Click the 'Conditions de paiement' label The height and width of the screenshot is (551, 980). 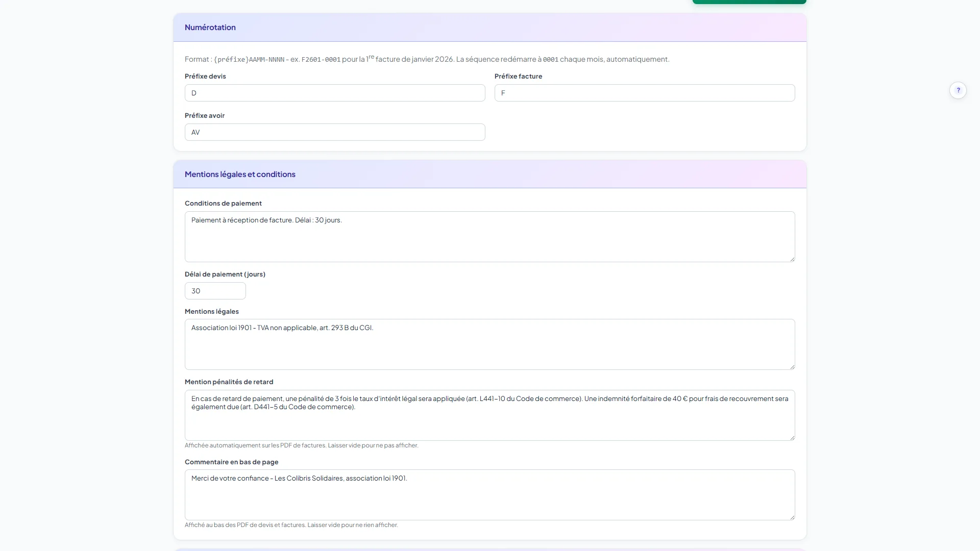point(223,203)
